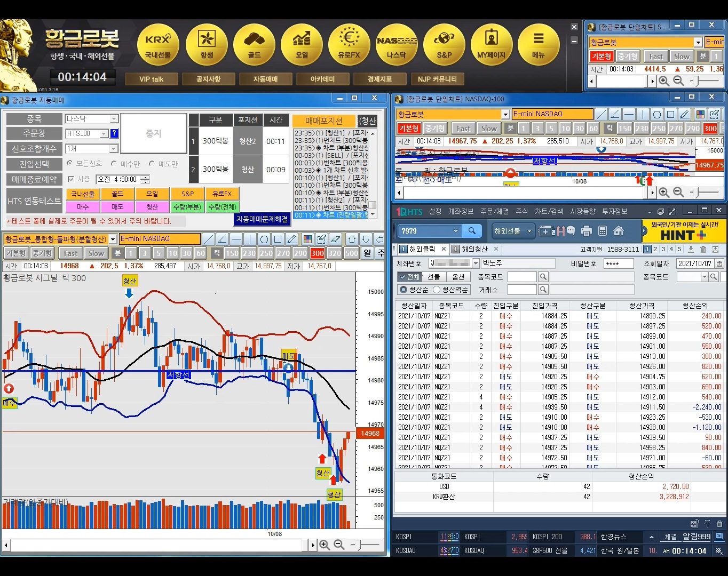This screenshot has width=728, height=576.
Task: Select the eraser tool in main chart
Action: [335, 239]
